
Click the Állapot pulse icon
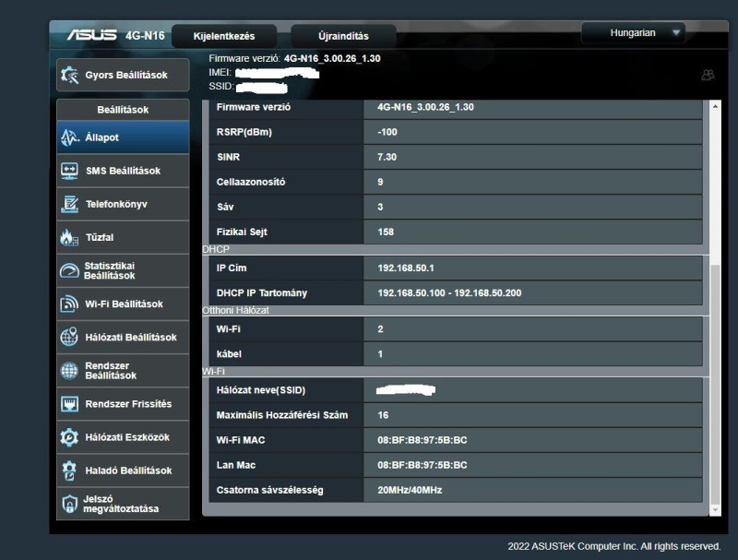coord(70,137)
